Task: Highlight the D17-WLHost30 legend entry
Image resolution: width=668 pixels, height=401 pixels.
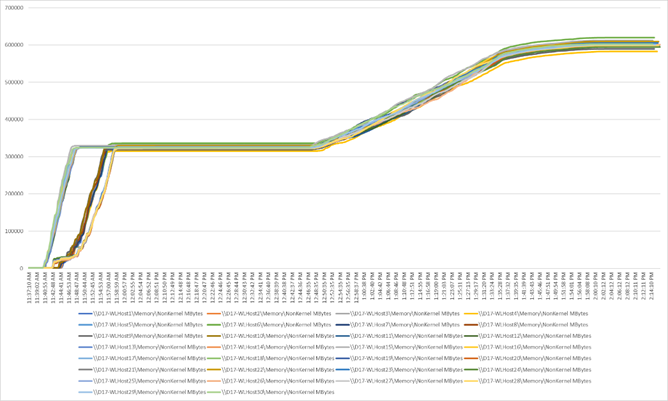Action: (271, 392)
